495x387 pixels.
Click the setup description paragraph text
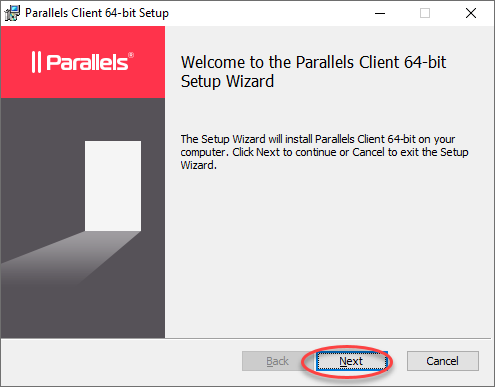click(x=324, y=152)
